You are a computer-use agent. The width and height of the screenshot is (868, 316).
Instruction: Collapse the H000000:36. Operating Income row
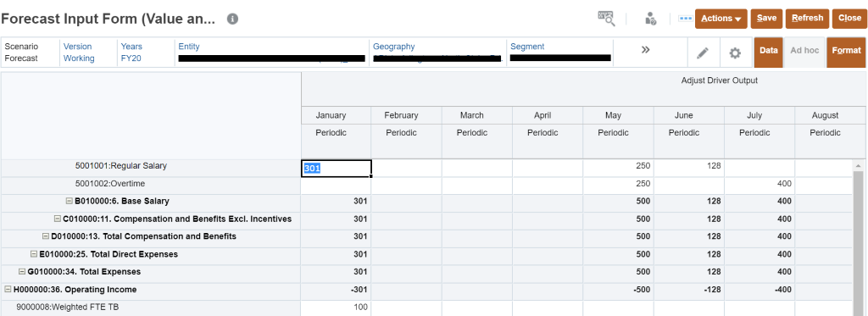click(x=8, y=290)
